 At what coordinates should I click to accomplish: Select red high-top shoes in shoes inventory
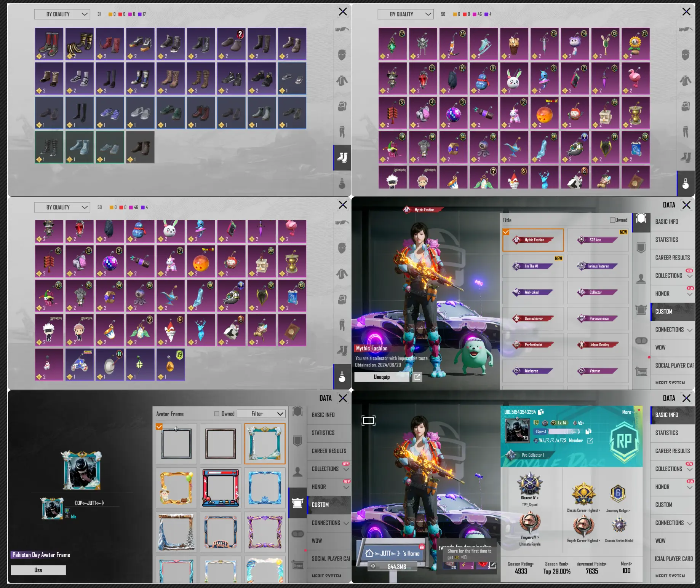tap(110, 44)
